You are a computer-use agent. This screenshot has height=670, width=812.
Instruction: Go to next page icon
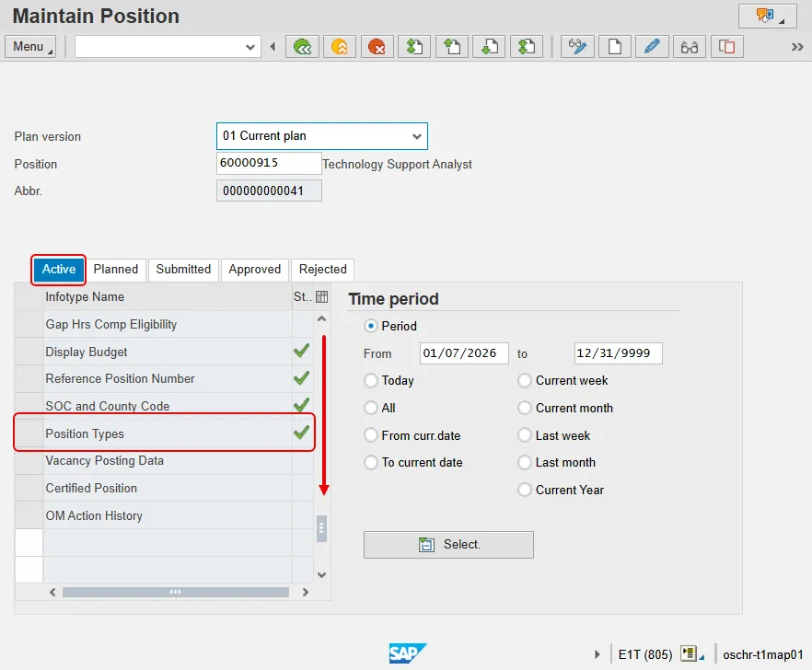tap(489, 47)
